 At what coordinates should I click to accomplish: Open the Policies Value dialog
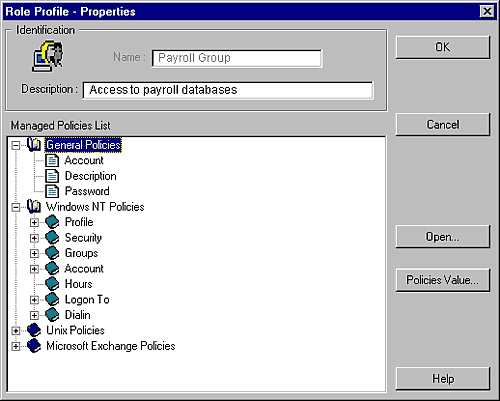[443, 280]
